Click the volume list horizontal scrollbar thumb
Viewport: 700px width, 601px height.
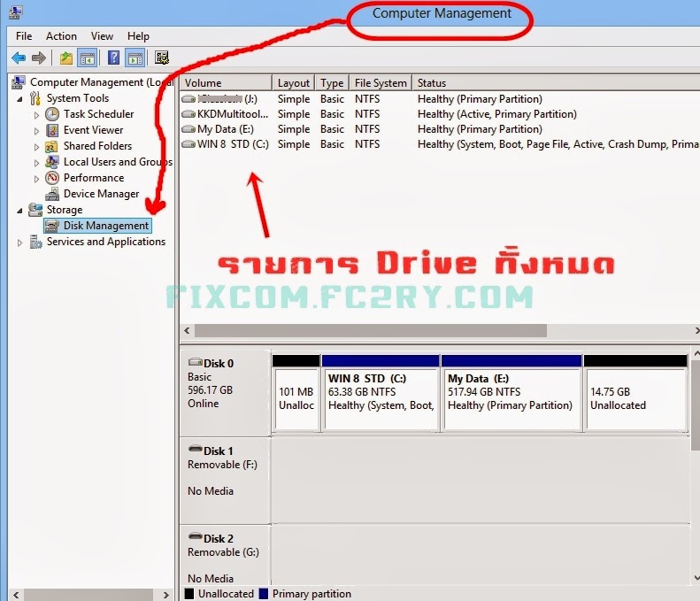point(371,330)
